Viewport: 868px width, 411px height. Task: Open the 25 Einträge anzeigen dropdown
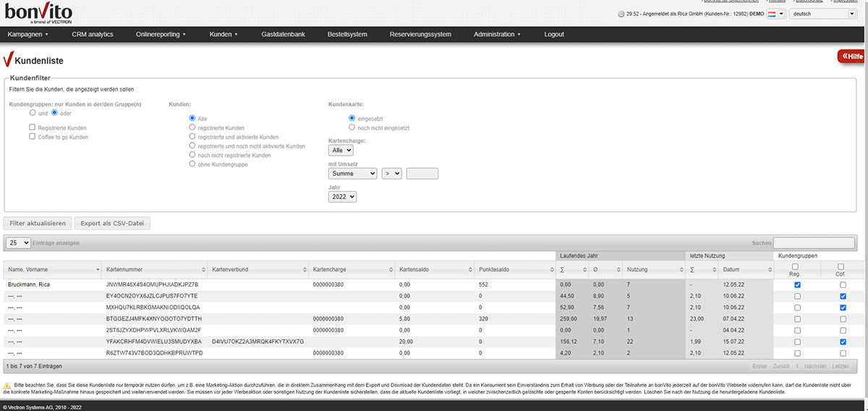18,243
